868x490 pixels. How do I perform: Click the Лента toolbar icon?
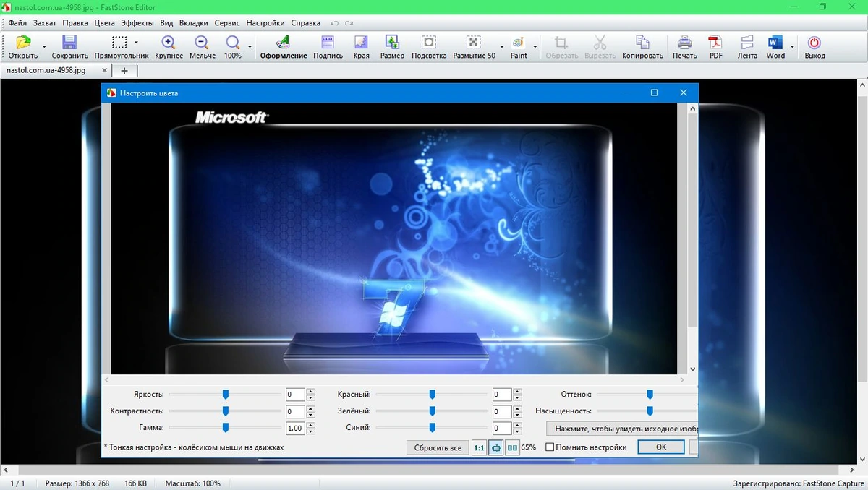pyautogui.click(x=747, y=43)
